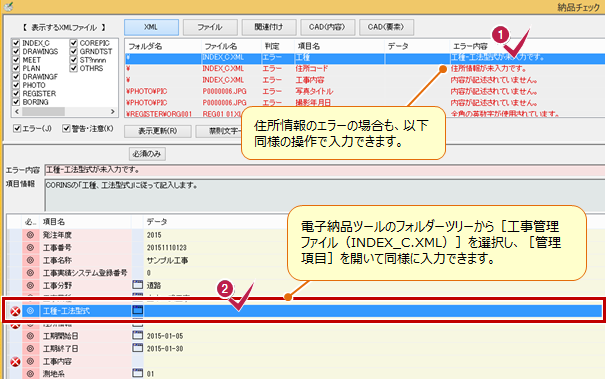
Task: Sort by the ファイル名 column header
Action: pos(231,46)
